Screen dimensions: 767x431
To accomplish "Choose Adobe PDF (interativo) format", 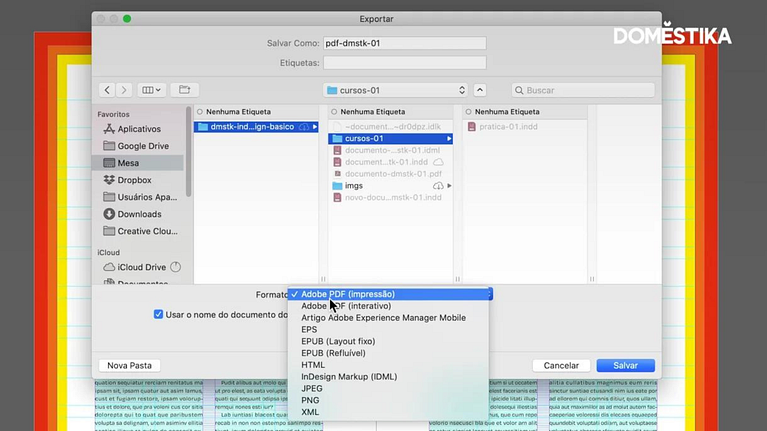I will coord(347,306).
